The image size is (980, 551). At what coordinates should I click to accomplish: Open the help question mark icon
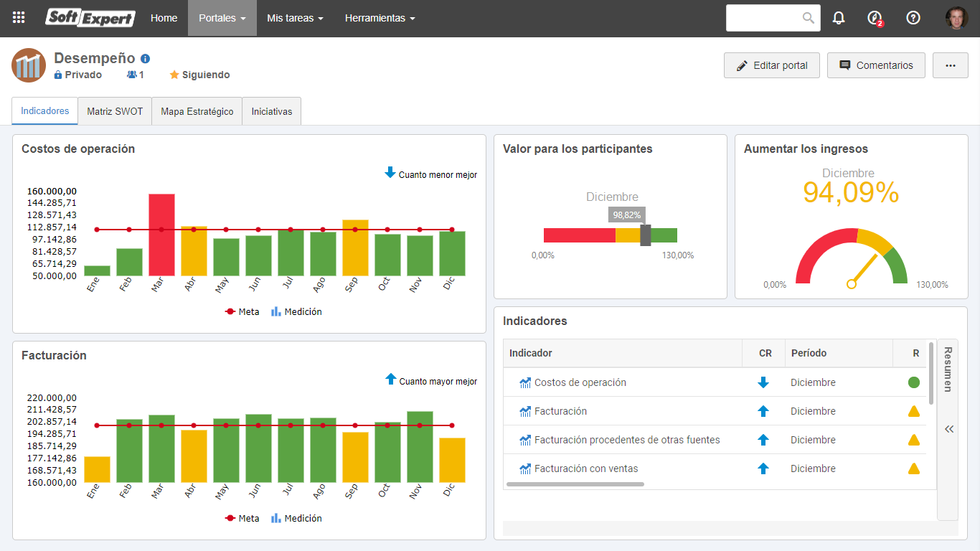913,18
